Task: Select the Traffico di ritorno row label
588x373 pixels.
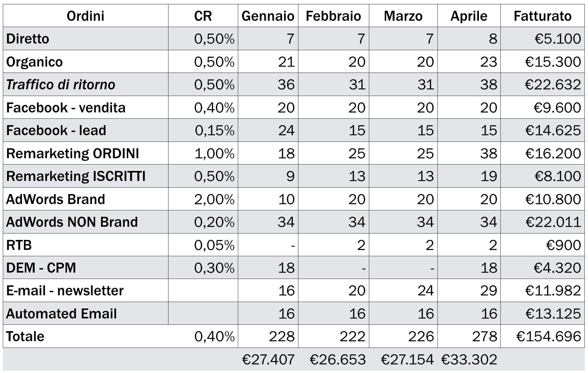Action: 61,84
